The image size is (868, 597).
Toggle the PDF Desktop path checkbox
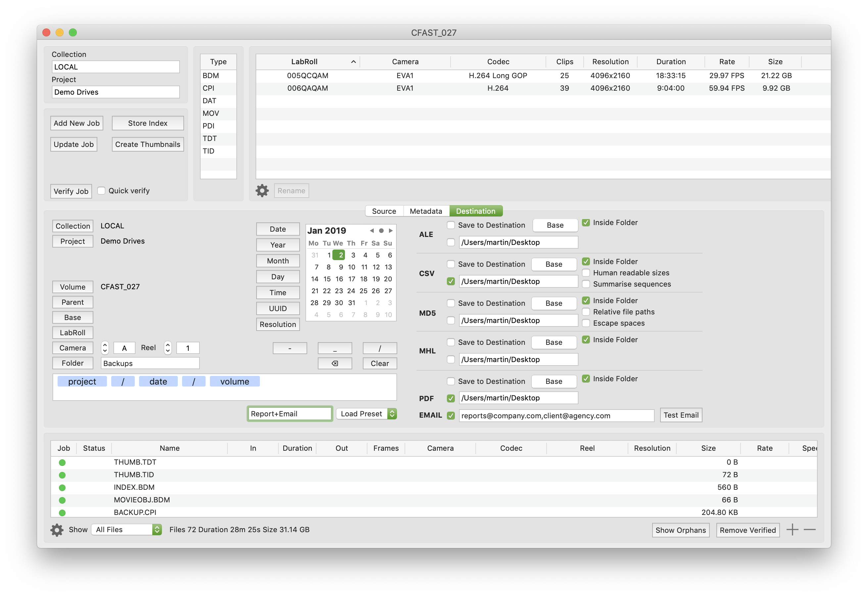click(x=451, y=398)
